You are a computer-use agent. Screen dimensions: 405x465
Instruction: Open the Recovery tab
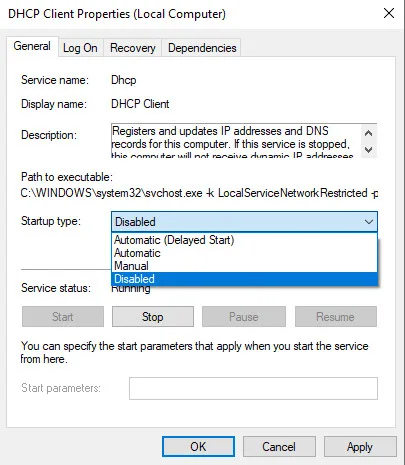click(x=133, y=48)
